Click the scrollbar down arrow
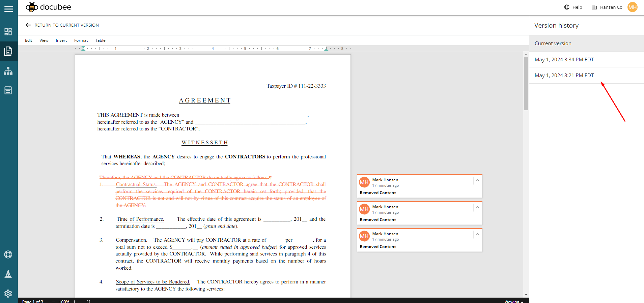 [x=526, y=295]
